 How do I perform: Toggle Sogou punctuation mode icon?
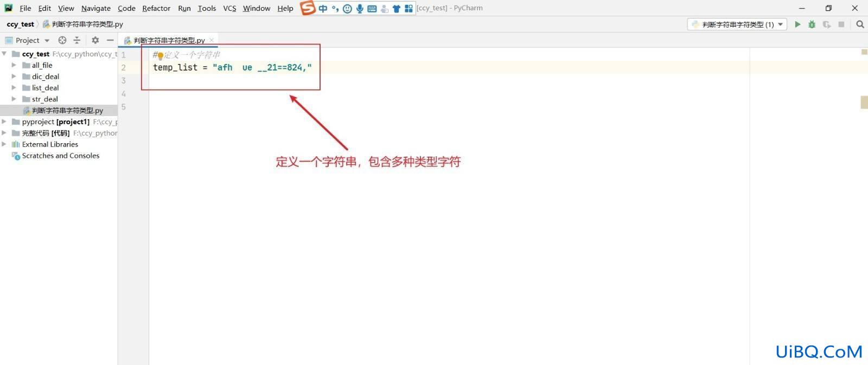[x=335, y=8]
